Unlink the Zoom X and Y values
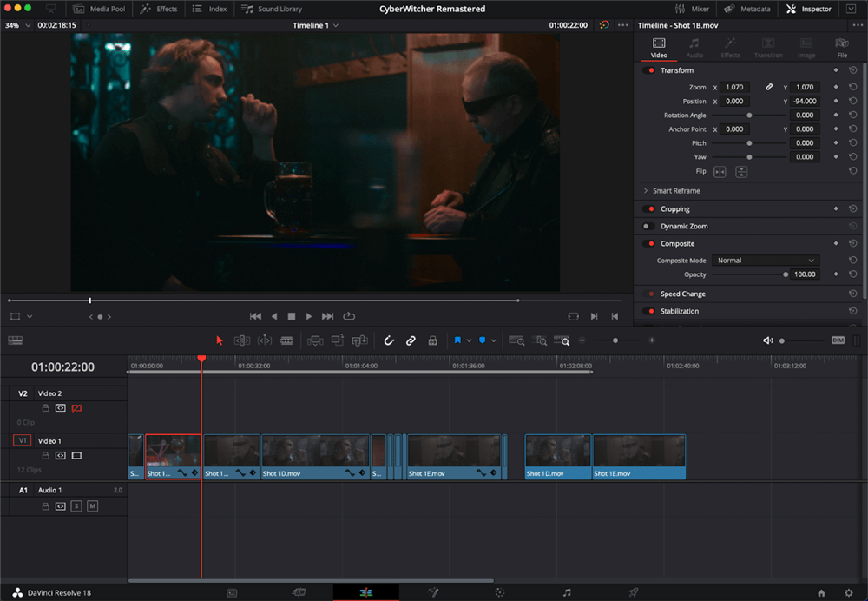The width and height of the screenshot is (868, 601). coord(769,88)
